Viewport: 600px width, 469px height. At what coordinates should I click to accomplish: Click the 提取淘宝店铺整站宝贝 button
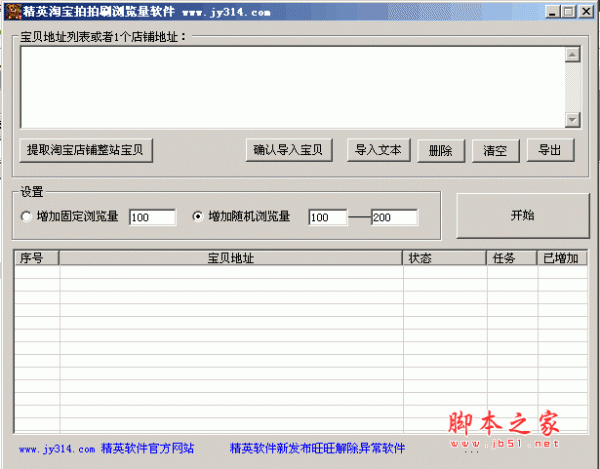coord(86,150)
